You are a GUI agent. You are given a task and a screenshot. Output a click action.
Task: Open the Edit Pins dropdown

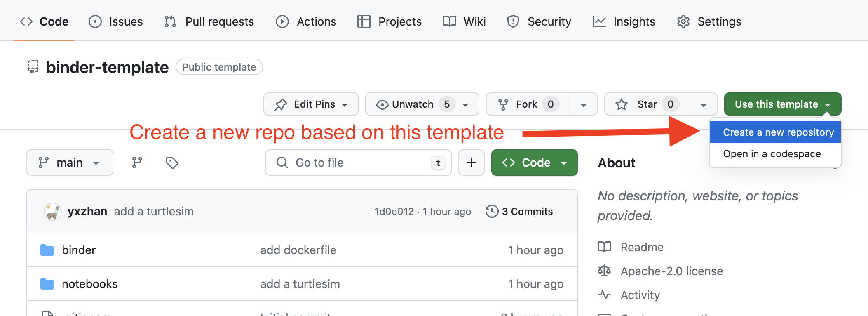pos(311,104)
